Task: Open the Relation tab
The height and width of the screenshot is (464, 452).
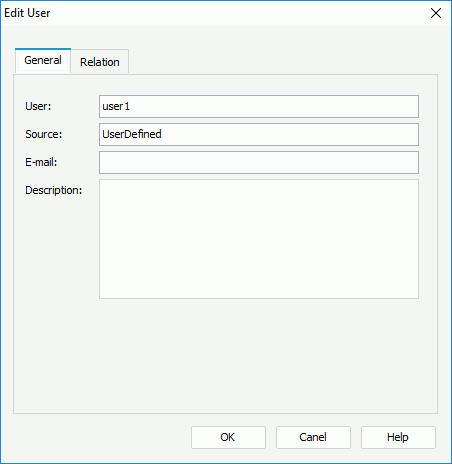Action: tap(100, 62)
